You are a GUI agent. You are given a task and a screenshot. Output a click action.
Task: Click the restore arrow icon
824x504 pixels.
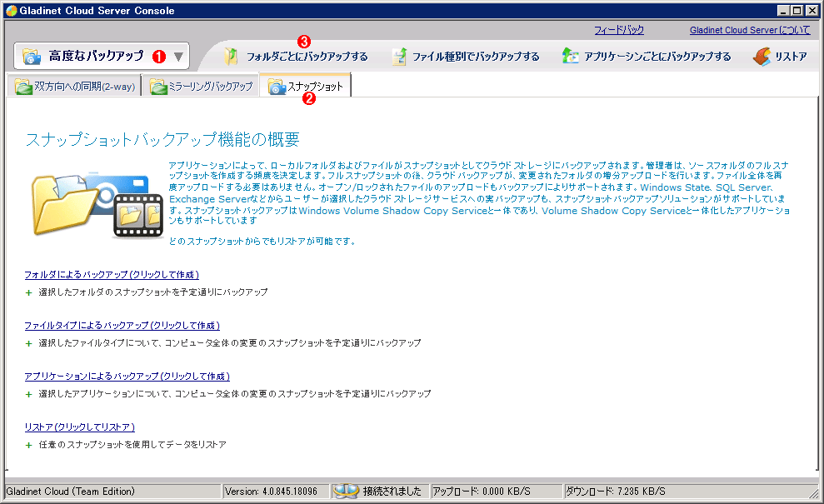pyautogui.click(x=762, y=57)
